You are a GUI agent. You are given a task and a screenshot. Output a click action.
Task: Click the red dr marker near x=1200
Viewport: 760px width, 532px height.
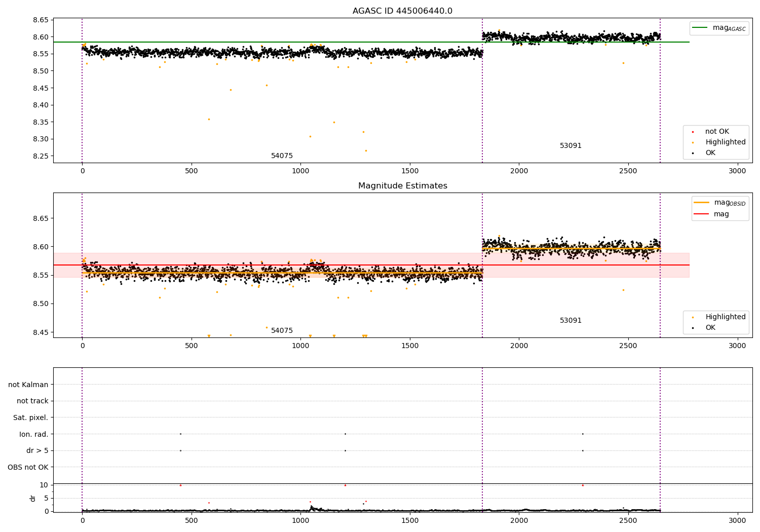tap(345, 485)
